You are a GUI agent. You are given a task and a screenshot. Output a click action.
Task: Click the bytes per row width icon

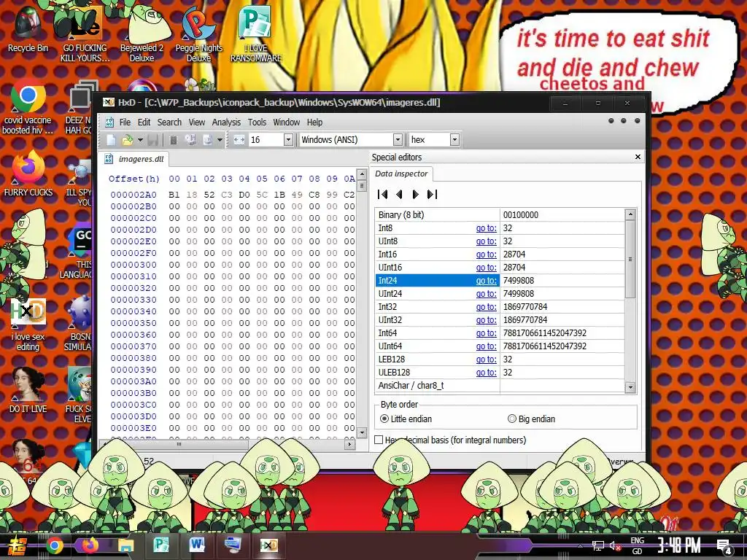(x=239, y=140)
